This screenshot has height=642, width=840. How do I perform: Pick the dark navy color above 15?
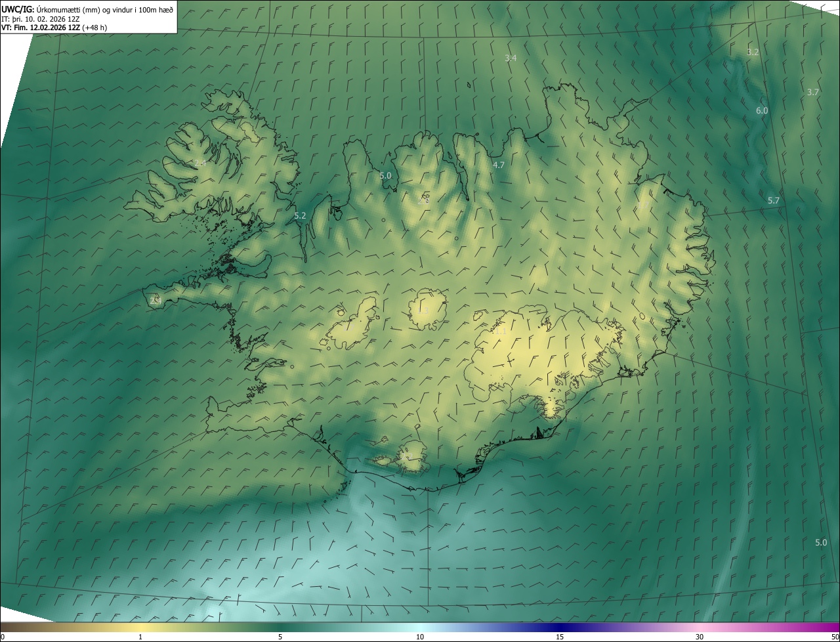(560, 628)
